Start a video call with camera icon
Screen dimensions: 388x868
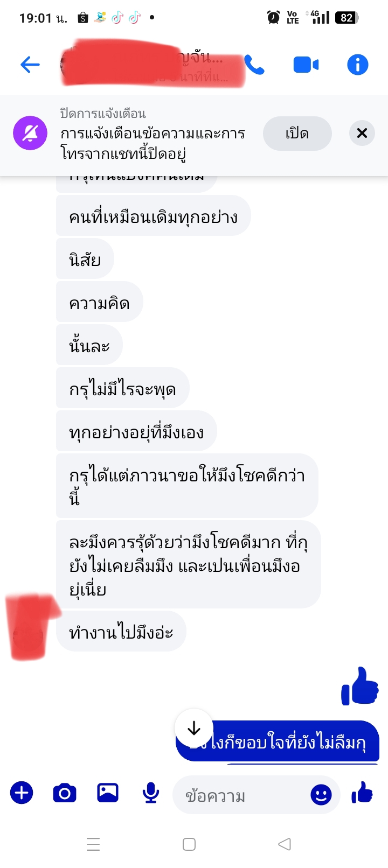(306, 65)
